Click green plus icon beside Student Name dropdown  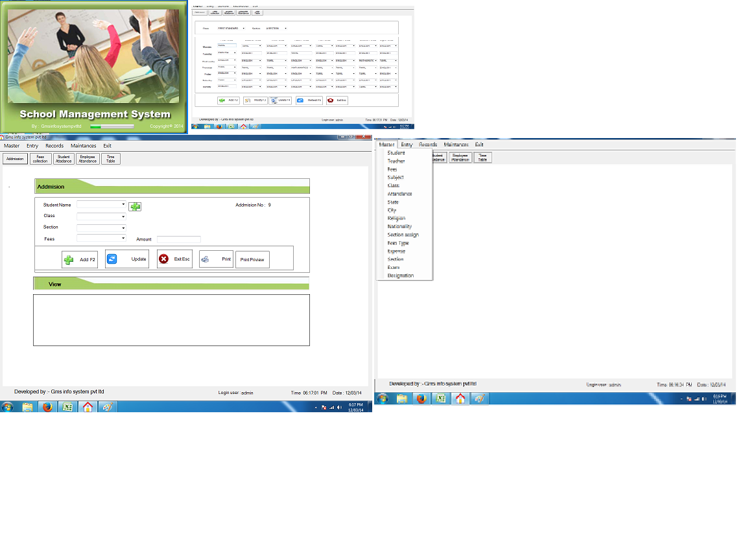pyautogui.click(x=135, y=206)
